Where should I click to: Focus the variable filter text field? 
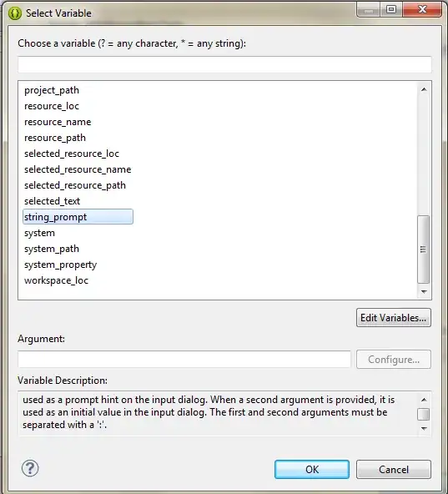(224, 64)
